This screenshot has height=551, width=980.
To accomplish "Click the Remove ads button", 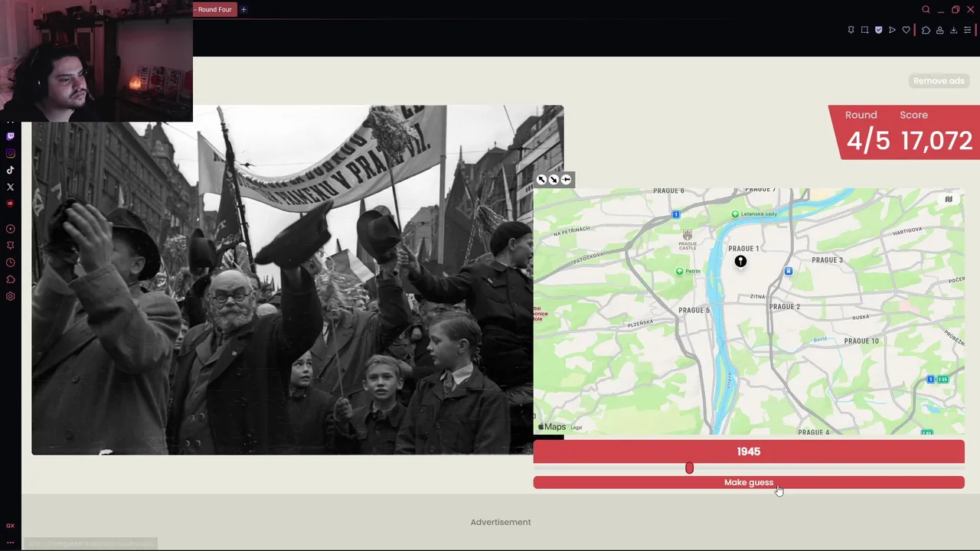I will pos(939,81).
